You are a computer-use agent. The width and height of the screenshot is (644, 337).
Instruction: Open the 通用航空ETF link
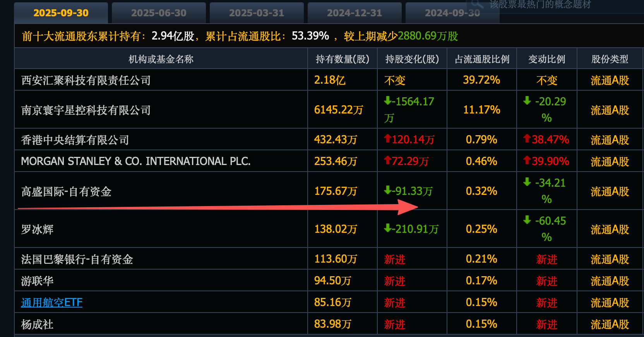pos(51,302)
